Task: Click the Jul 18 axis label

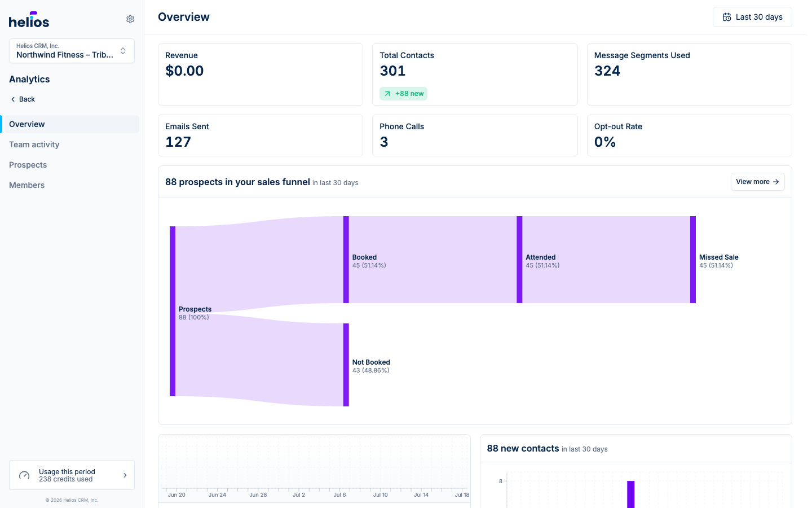Action: [462, 495]
